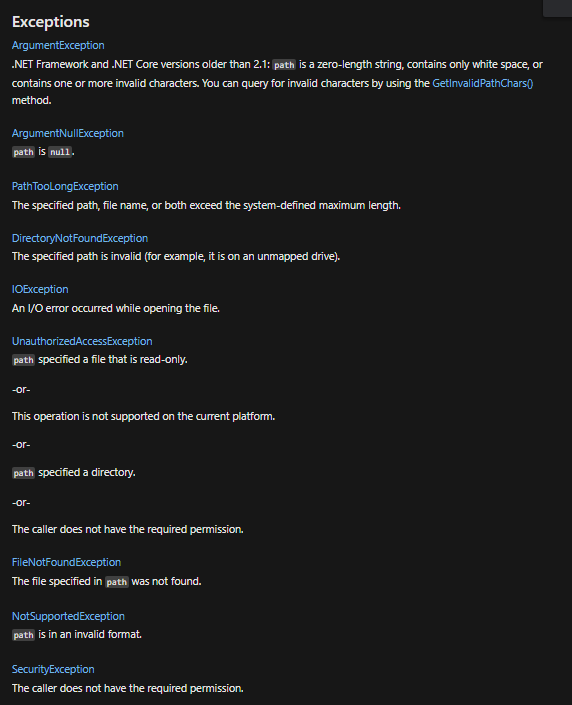
Task: Click the DirectoryNotFoundException link
Action: tap(80, 238)
